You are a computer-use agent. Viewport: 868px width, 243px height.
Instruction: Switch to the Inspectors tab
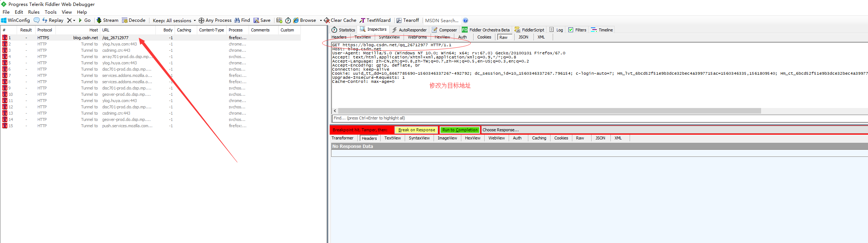[373, 30]
